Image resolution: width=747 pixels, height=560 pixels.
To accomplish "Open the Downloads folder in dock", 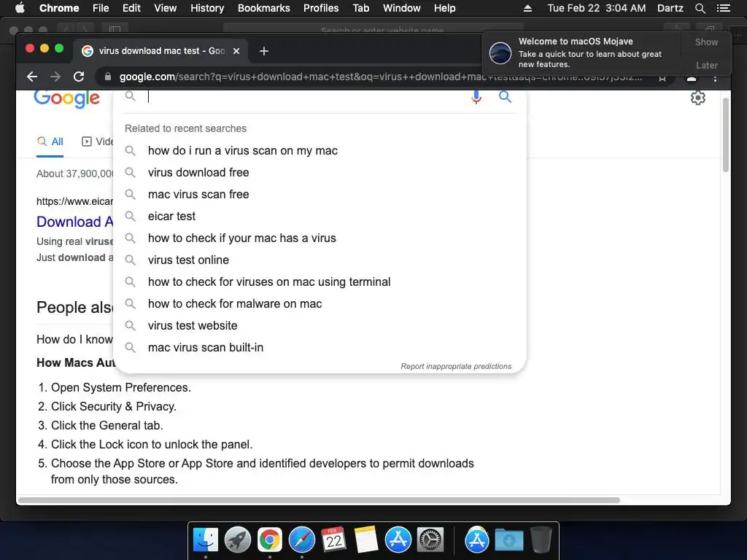I will [x=508, y=540].
